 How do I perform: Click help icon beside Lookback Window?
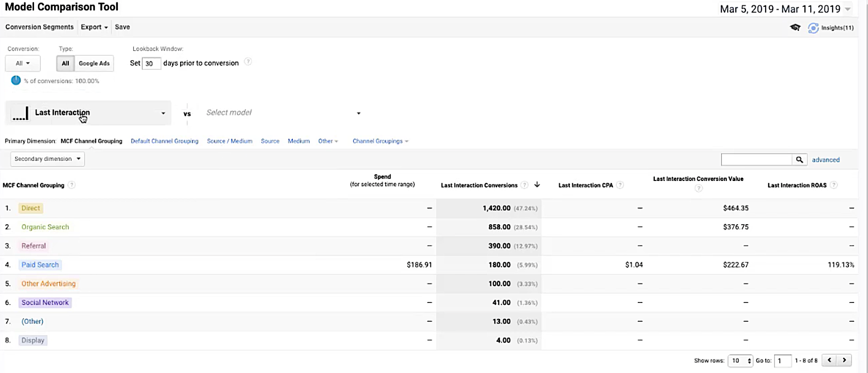coord(248,62)
